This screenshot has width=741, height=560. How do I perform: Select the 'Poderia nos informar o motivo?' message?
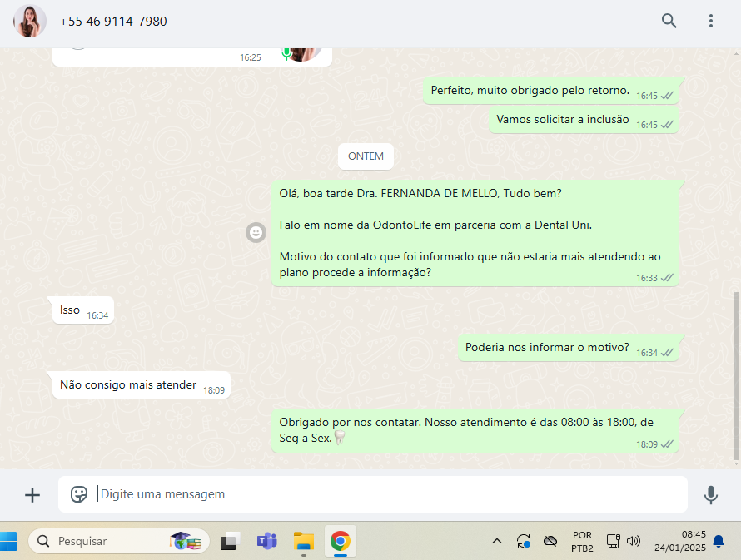[x=569, y=348]
